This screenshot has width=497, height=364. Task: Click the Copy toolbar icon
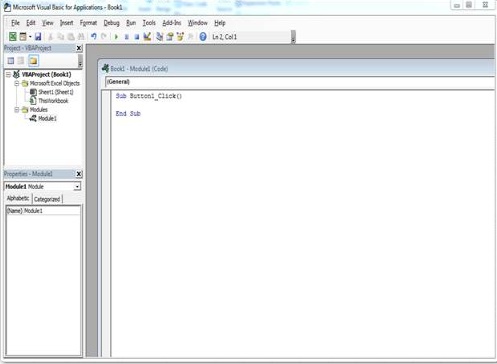61,37
